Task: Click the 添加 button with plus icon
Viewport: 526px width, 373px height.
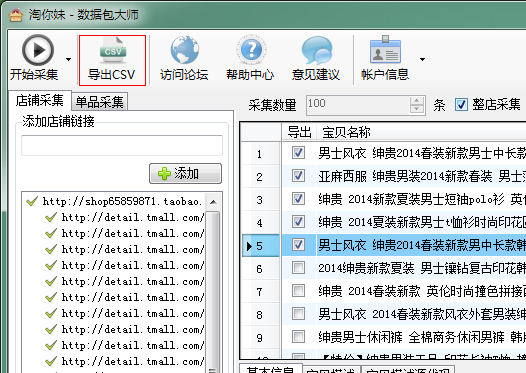Action: (x=186, y=173)
